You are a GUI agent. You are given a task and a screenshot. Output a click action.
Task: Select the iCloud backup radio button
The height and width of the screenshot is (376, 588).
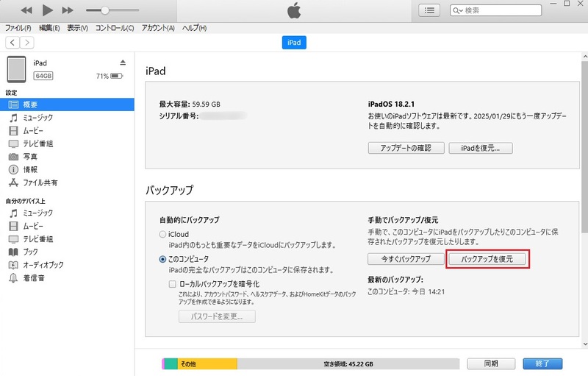(x=162, y=234)
